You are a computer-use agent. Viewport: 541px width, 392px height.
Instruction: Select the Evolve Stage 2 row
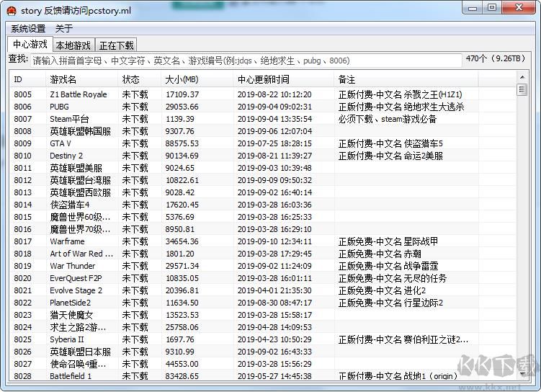coord(262,290)
